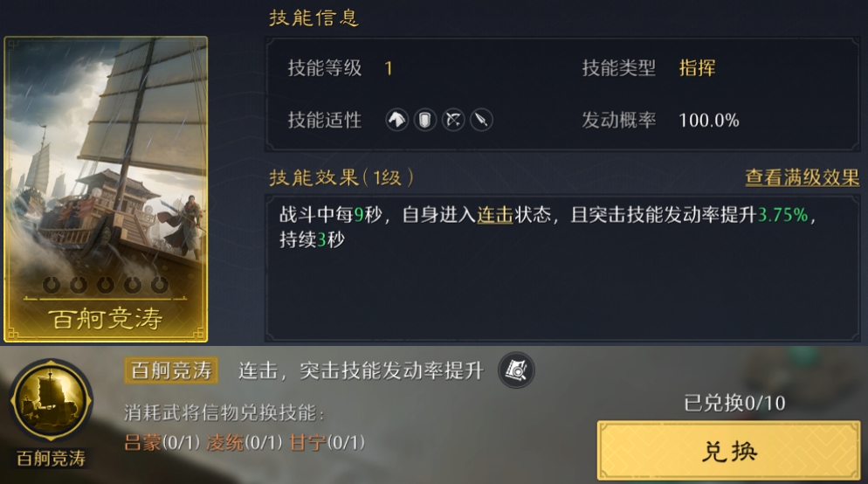The height and width of the screenshot is (484, 868).
Task: Click the archer bow aptitude icon
Action: click(453, 120)
